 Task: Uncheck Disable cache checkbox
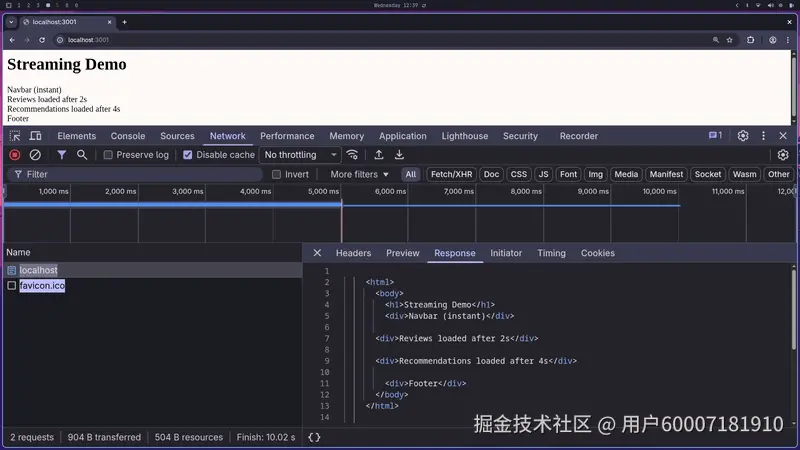[188, 155]
